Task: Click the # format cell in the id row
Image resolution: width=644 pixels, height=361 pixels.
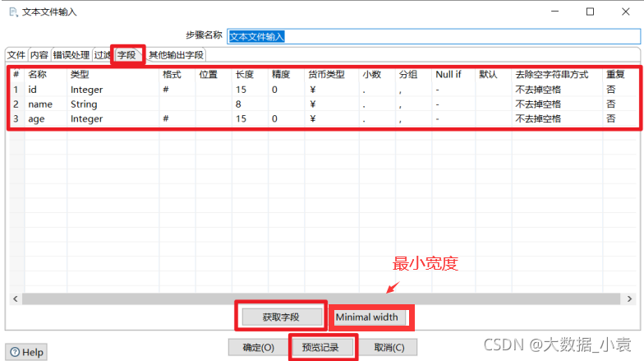Action: coord(177,89)
